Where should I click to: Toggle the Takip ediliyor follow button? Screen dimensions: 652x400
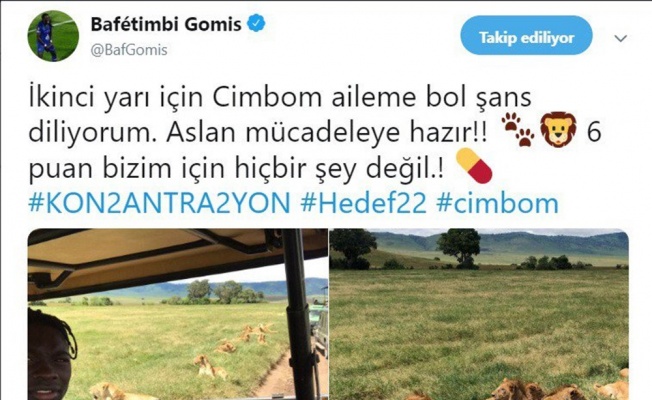[526, 36]
